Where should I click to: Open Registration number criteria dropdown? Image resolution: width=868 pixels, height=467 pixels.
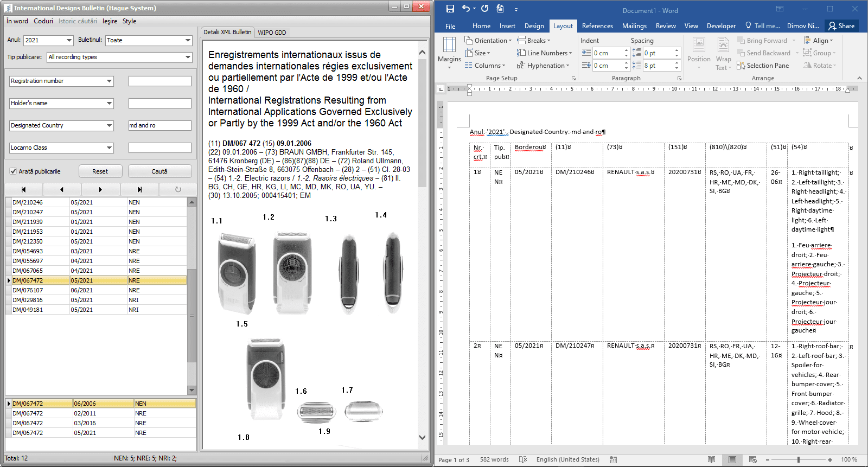[109, 81]
